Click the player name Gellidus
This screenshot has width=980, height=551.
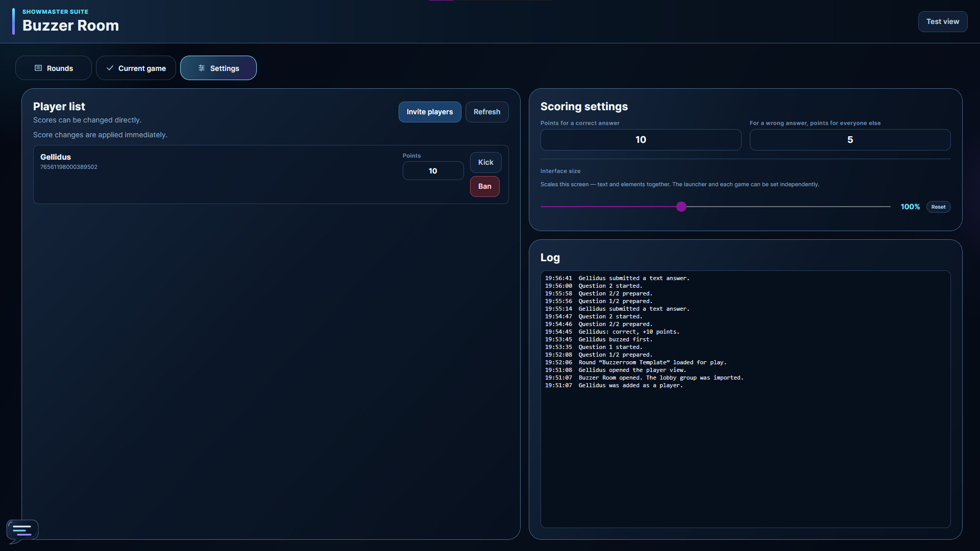(56, 157)
